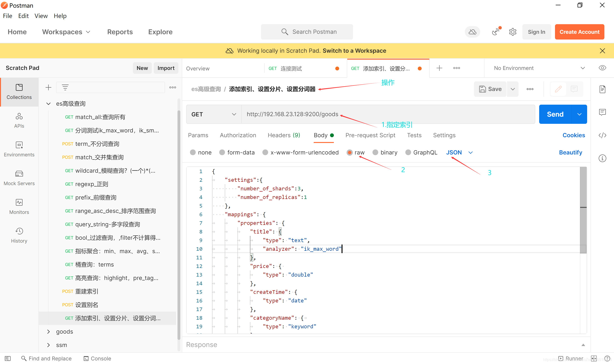The height and width of the screenshot is (364, 614).
Task: Click the Send button
Action: [x=555, y=114]
